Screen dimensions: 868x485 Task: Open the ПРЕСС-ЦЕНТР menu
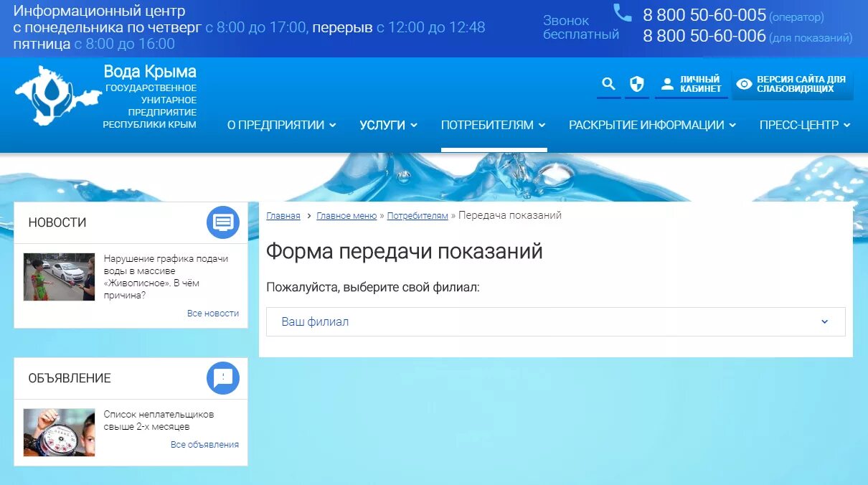point(798,124)
